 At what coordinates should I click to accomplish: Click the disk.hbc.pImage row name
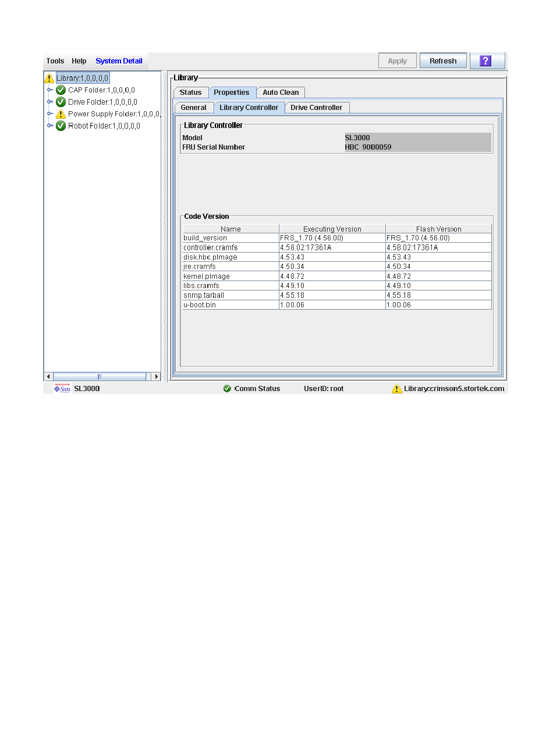tap(210, 257)
